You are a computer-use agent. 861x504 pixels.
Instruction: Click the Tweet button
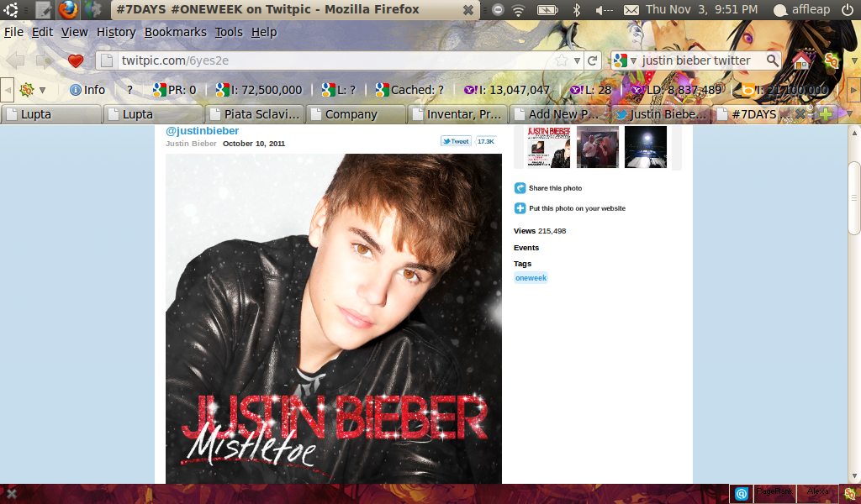[456, 141]
